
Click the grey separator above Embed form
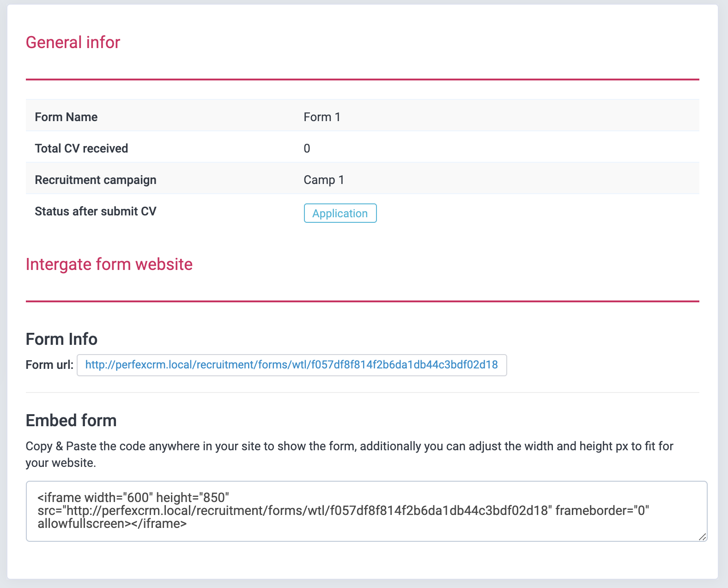(362, 392)
